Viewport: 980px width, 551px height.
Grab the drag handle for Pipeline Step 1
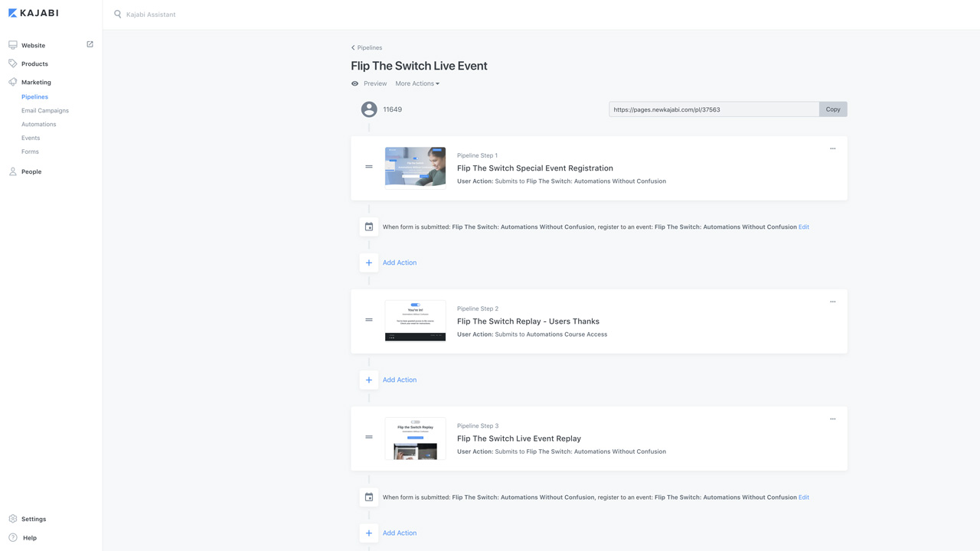[x=369, y=167]
